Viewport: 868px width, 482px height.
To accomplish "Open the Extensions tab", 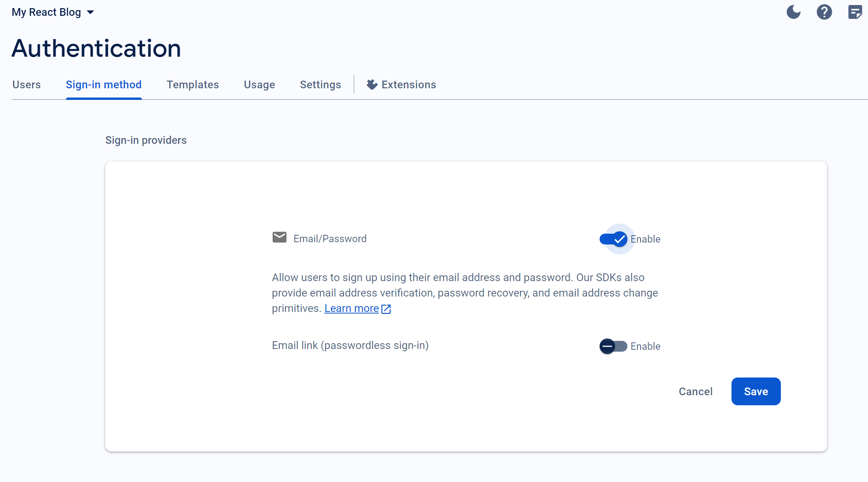I will click(408, 84).
